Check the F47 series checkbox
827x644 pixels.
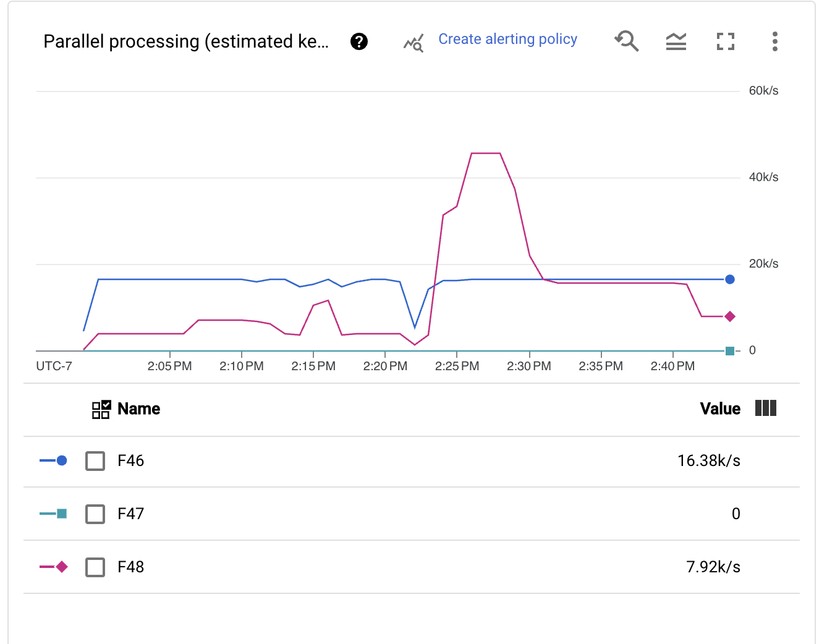coord(95,514)
